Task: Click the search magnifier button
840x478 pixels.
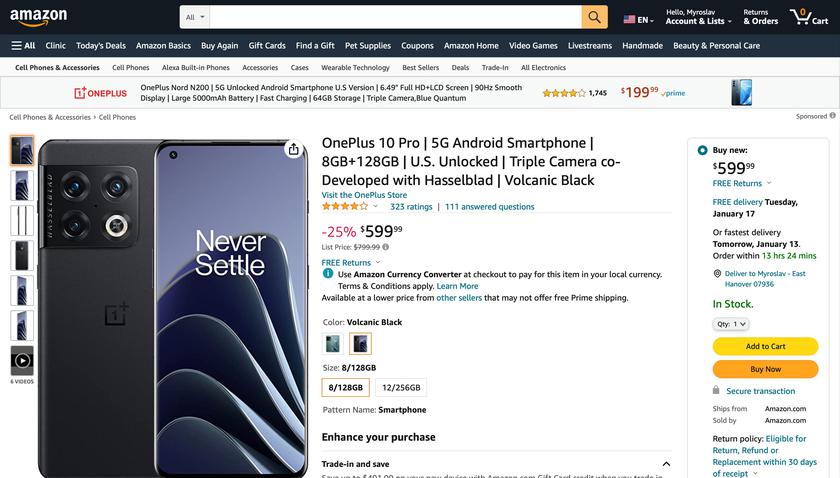Action: pyautogui.click(x=595, y=17)
